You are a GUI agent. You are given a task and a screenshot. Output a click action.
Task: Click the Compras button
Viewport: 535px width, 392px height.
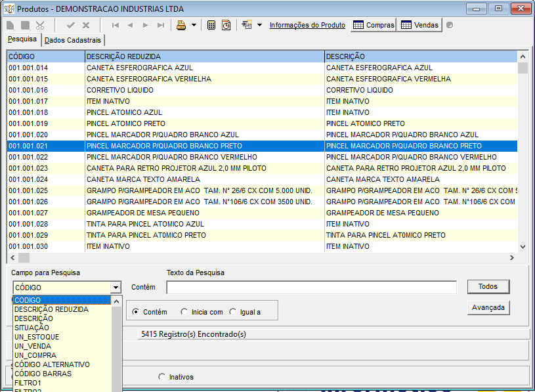tap(374, 25)
